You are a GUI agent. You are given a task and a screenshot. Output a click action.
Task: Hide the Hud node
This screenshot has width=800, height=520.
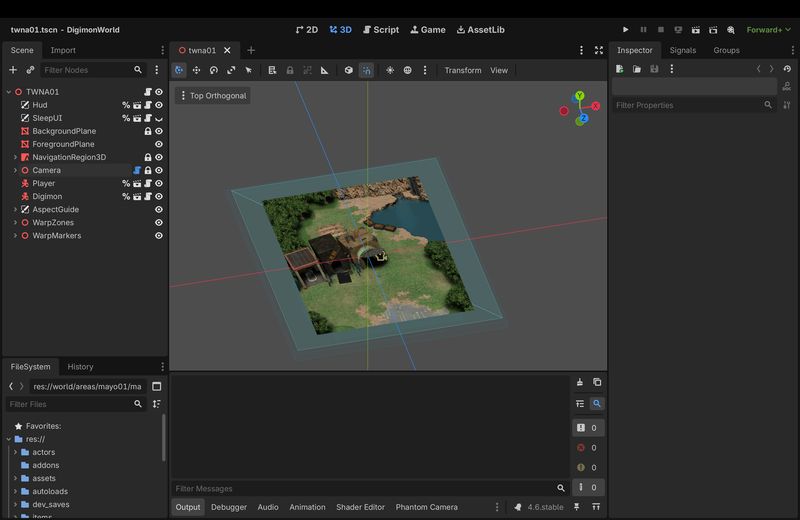159,105
